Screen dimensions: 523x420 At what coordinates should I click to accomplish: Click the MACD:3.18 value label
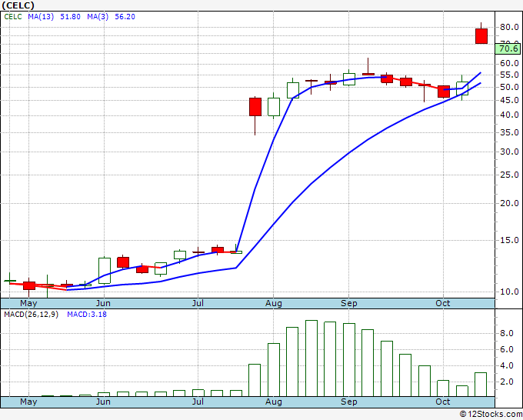click(86, 314)
